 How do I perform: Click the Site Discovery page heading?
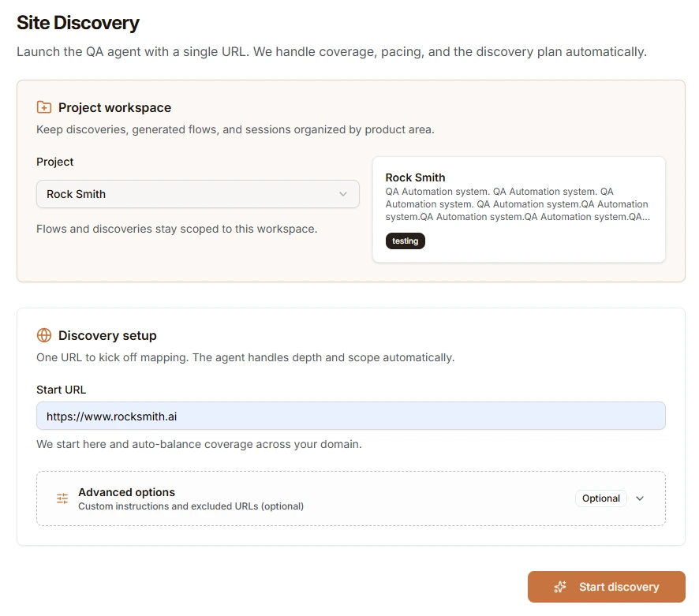78,23
